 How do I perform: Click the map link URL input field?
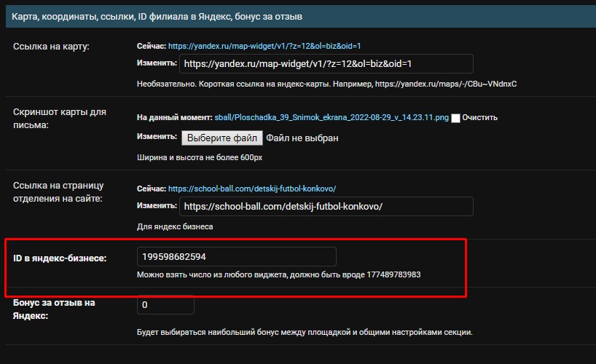point(326,64)
